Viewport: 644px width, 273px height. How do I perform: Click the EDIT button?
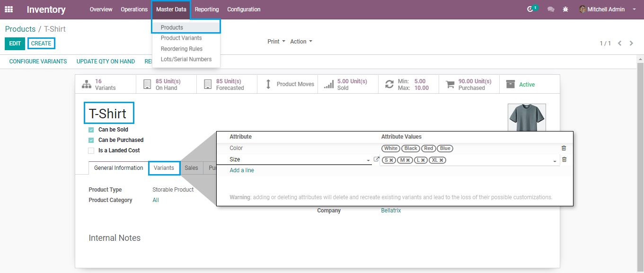pyautogui.click(x=15, y=44)
